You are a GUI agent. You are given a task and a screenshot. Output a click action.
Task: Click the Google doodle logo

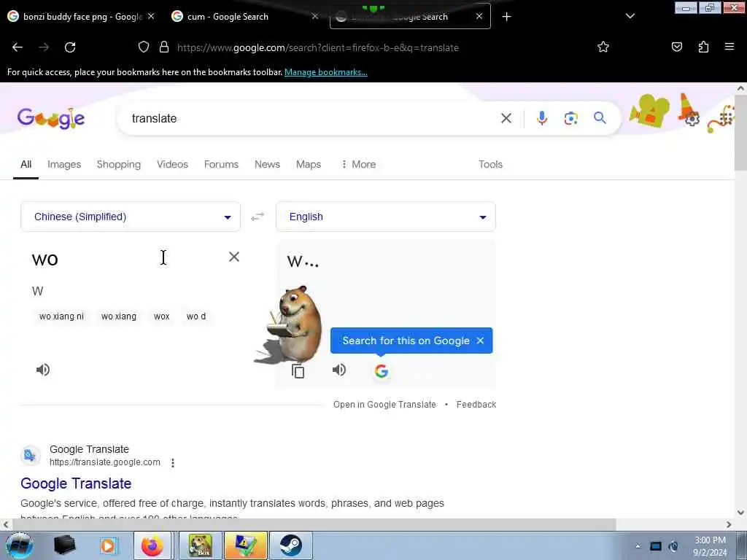coord(51,118)
